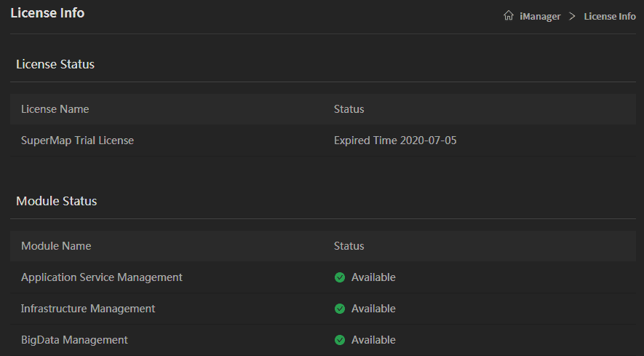Viewport: 644px width, 356px height.
Task: Click the breadcrumb separator chevron
Action: tap(572, 16)
